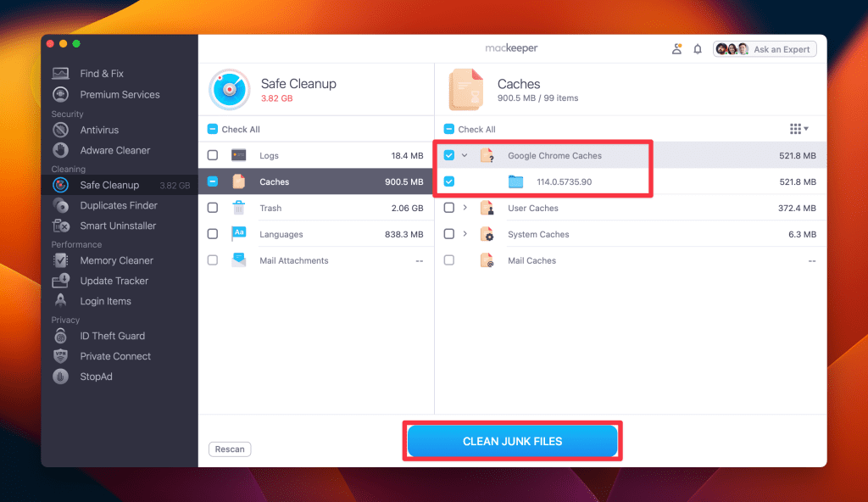868x502 pixels.
Task: Click the StopAd sidebar icon
Action: 60,376
